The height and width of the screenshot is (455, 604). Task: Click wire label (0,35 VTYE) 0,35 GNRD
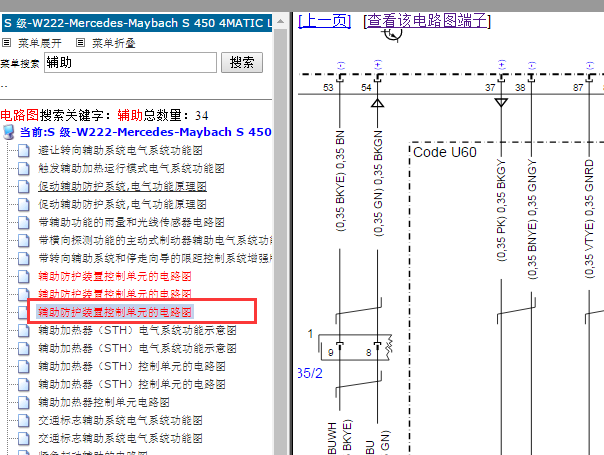point(589,219)
